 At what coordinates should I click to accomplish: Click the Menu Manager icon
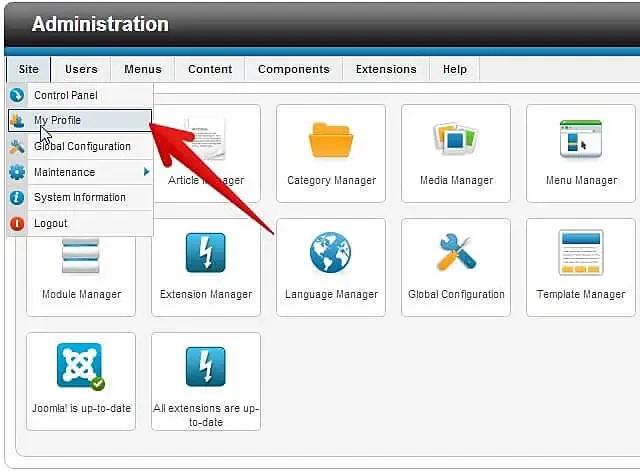click(x=581, y=139)
